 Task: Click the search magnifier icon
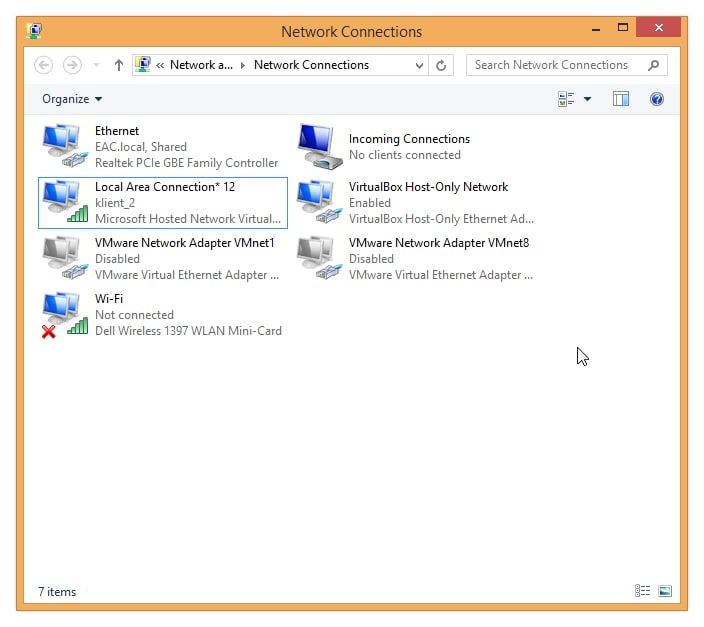[654, 65]
